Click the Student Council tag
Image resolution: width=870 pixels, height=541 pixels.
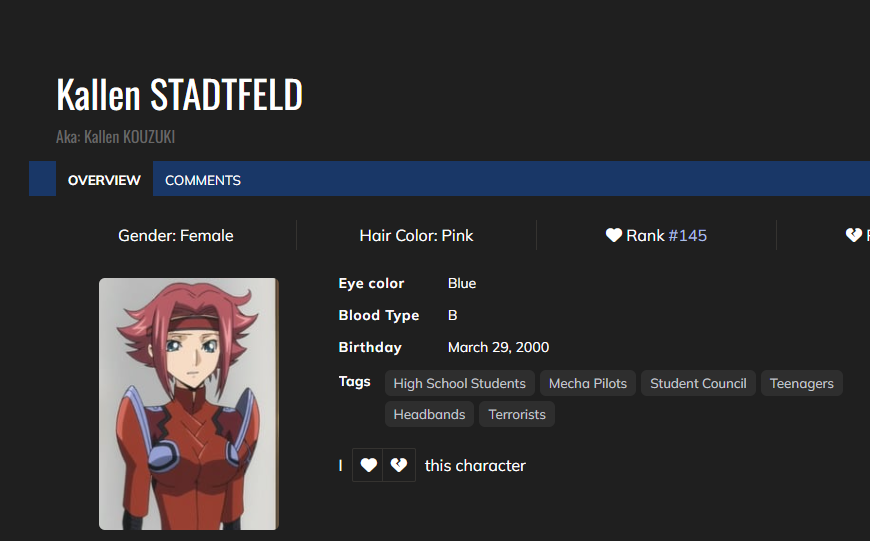[698, 383]
